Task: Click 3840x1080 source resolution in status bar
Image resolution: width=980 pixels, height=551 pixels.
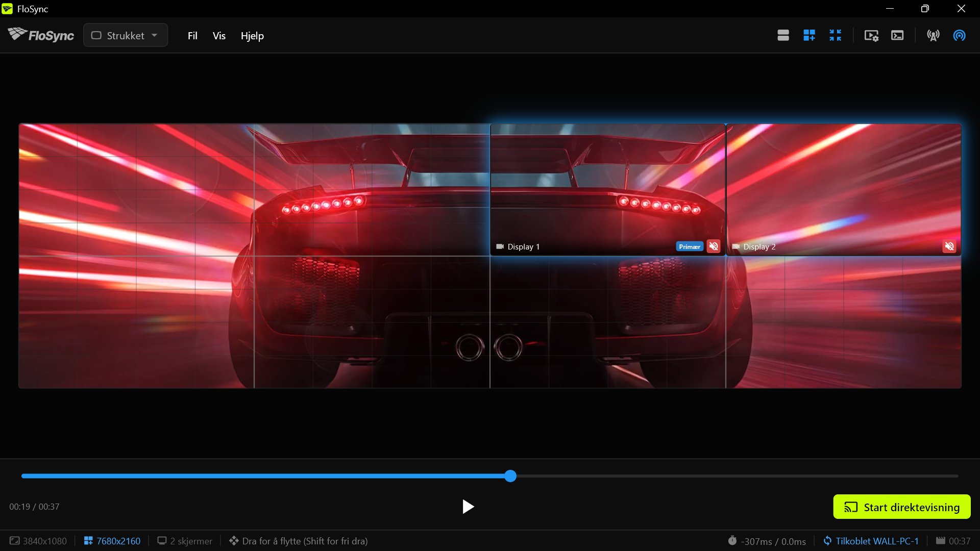Action: coord(38,541)
